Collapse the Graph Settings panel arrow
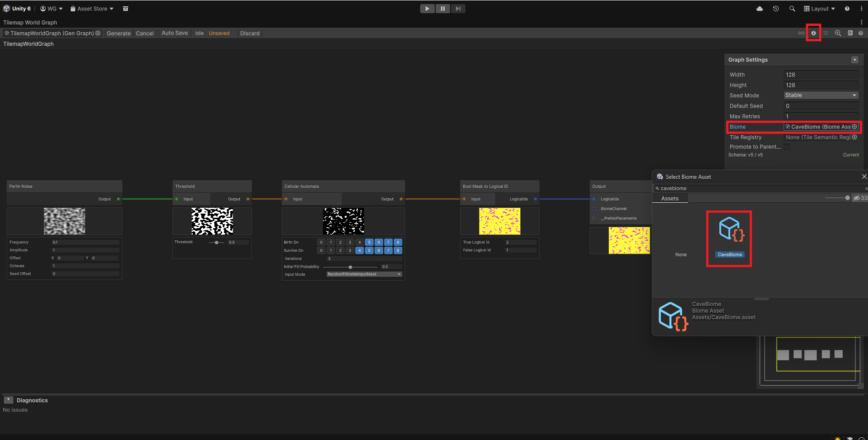This screenshot has width=868, height=440. coord(855,60)
